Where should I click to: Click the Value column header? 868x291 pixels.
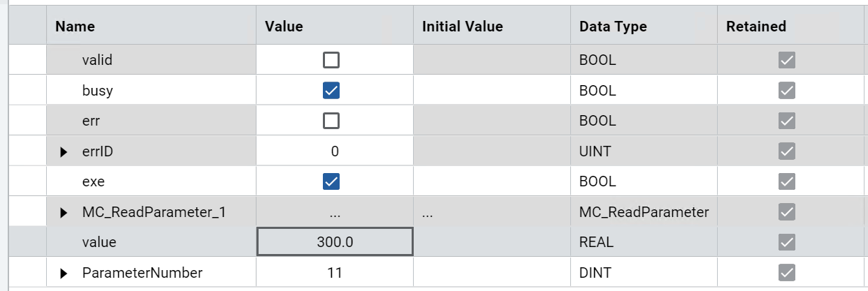[284, 27]
